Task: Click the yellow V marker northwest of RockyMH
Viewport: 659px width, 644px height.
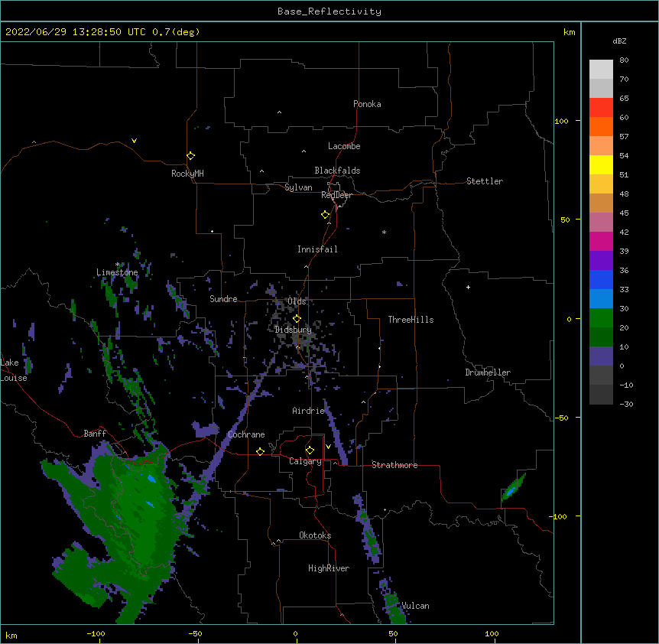Action: [x=134, y=141]
